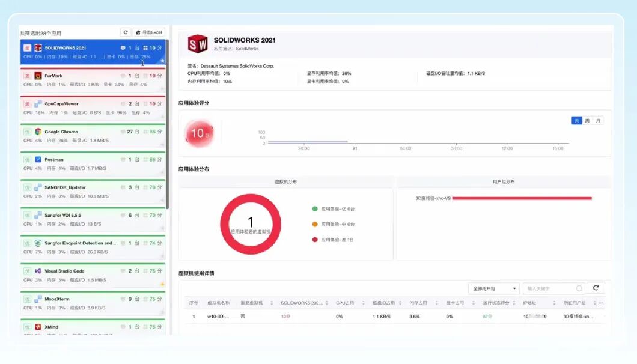Open the 全部用户组 dropdown
Image resolution: width=637 pixels, height=364 pixels.
[x=494, y=288]
